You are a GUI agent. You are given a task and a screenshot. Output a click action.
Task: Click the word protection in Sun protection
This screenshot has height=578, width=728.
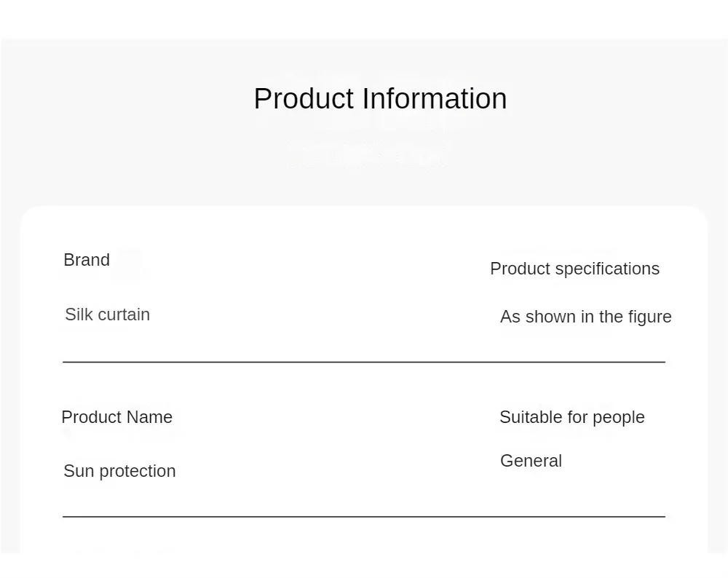[x=138, y=472]
